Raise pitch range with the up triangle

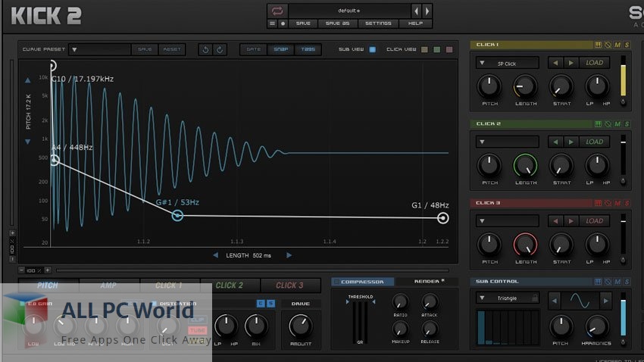click(x=27, y=80)
